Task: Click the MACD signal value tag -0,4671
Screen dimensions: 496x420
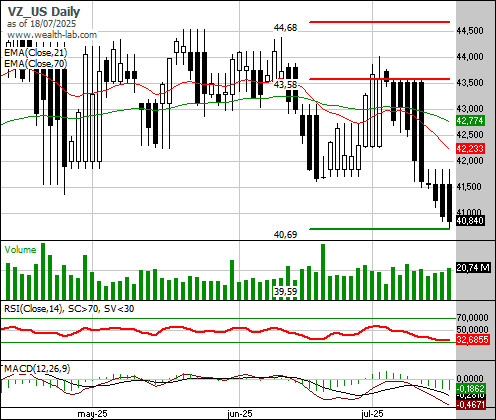Action: [x=470, y=405]
